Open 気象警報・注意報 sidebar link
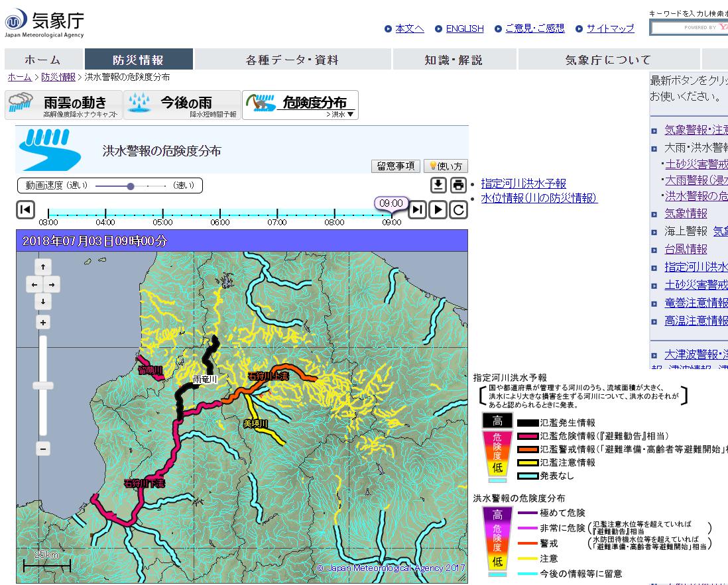This screenshot has width=728, height=585. click(696, 130)
